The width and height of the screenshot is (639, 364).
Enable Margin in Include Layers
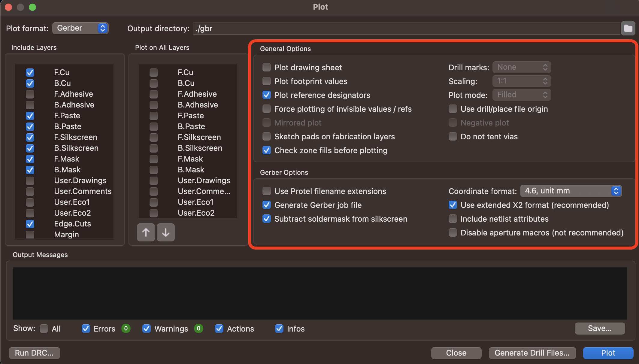(30, 234)
